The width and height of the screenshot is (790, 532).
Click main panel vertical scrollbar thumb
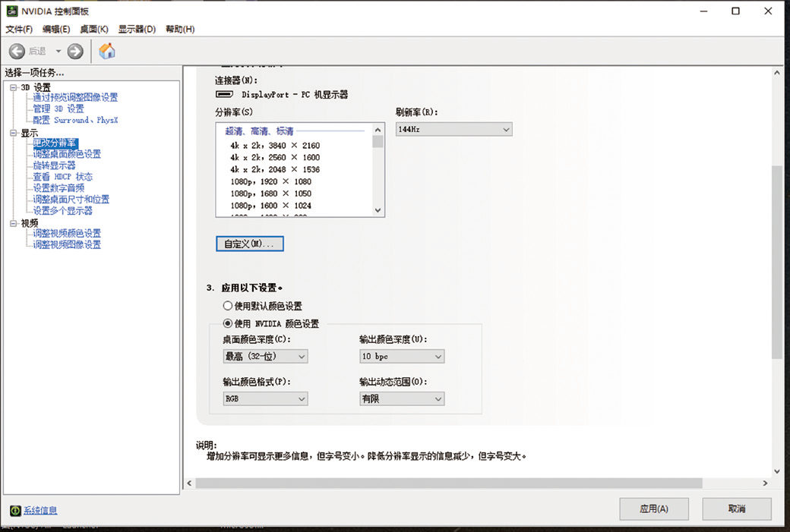(777, 262)
